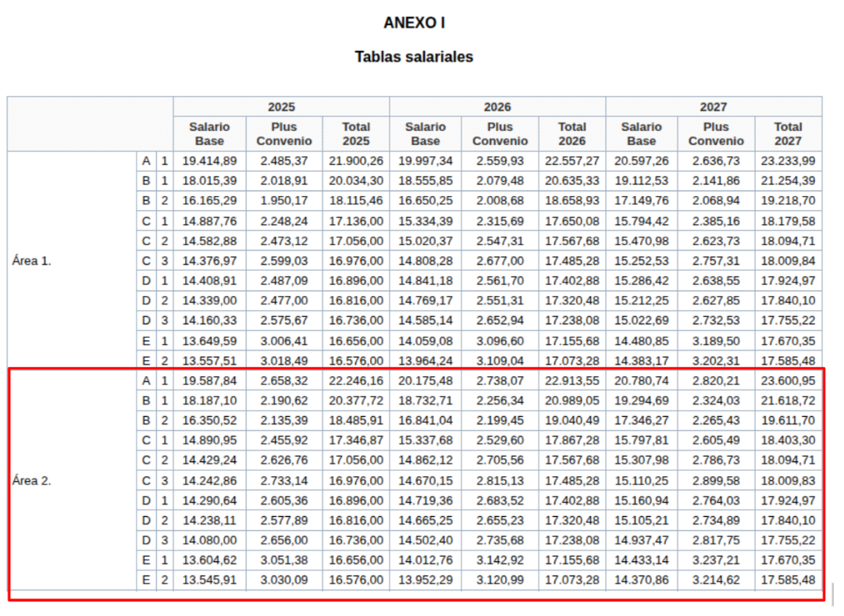Click the Tablas salariales title
This screenshot has width=844, height=616.
click(414, 57)
